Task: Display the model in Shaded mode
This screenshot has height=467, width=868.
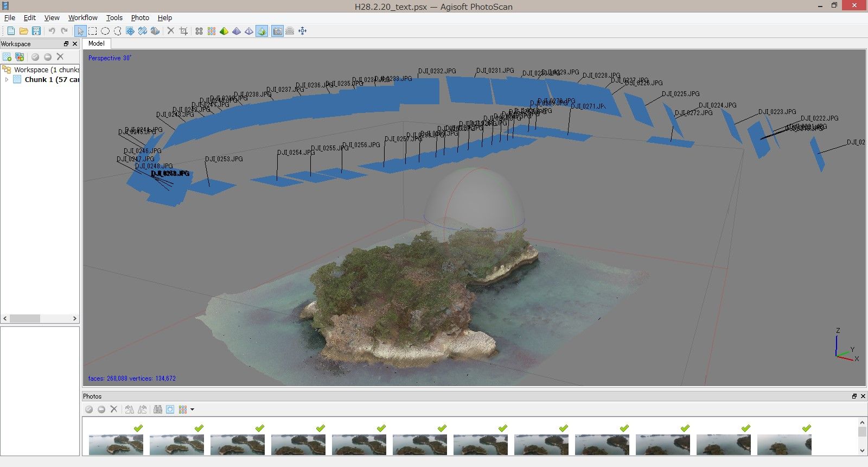Action: pyautogui.click(x=224, y=31)
